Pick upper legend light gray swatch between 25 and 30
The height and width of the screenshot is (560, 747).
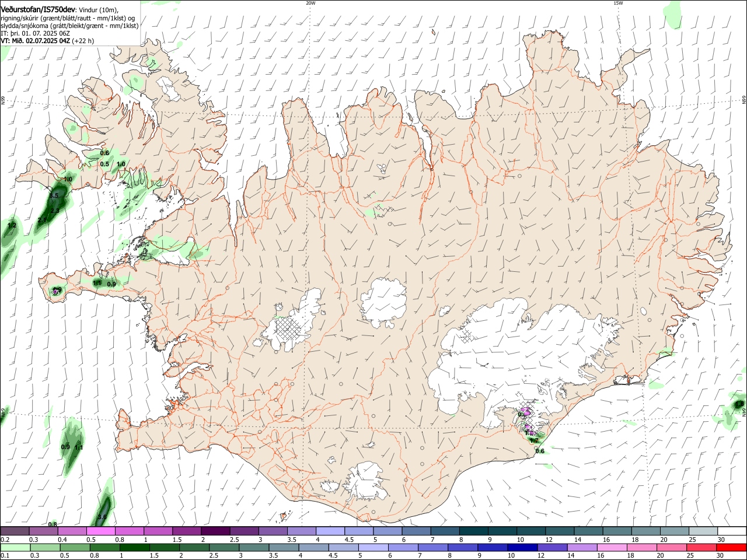pyautogui.click(x=703, y=531)
